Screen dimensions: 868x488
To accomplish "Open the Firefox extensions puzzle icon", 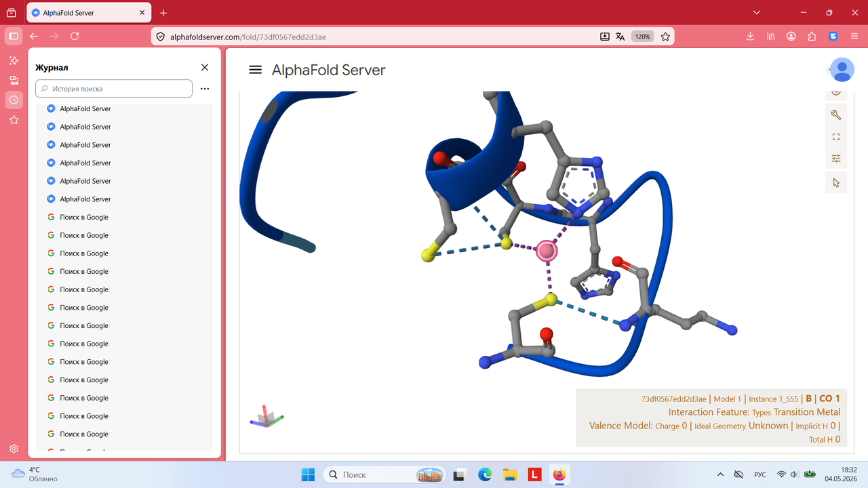I will point(812,37).
